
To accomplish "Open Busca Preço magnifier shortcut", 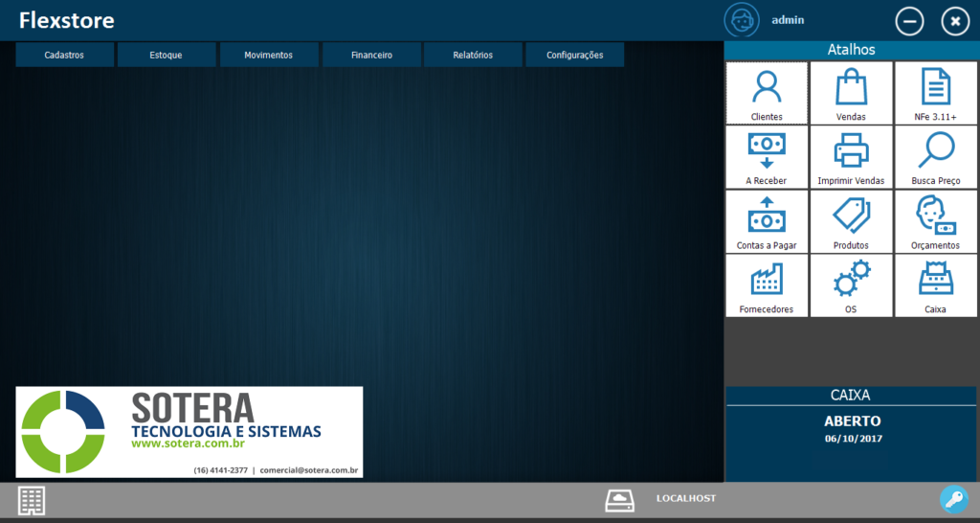I will click(935, 157).
